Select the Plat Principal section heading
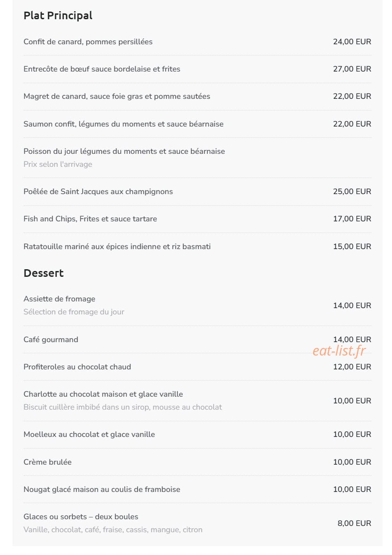This screenshot has width=392, height=555. coord(58,16)
